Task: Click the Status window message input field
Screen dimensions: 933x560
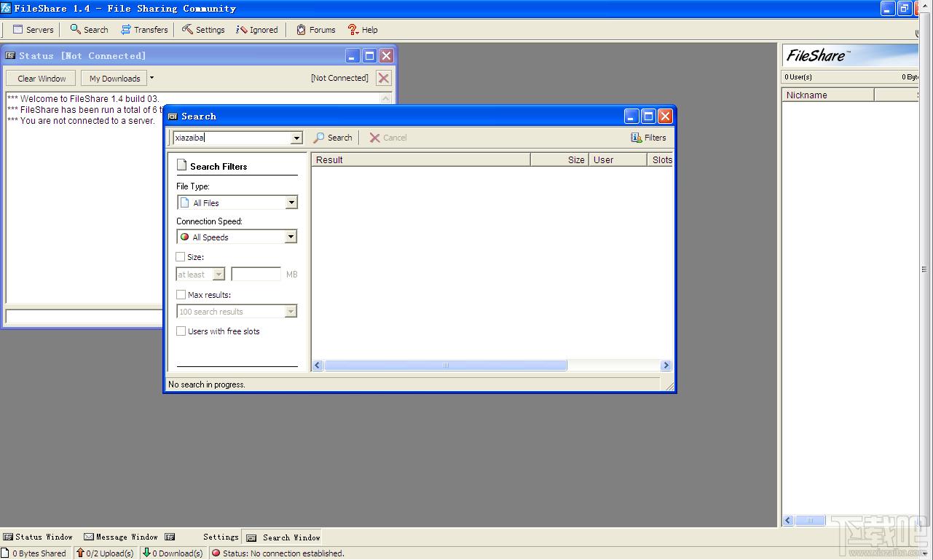Action: [x=84, y=316]
